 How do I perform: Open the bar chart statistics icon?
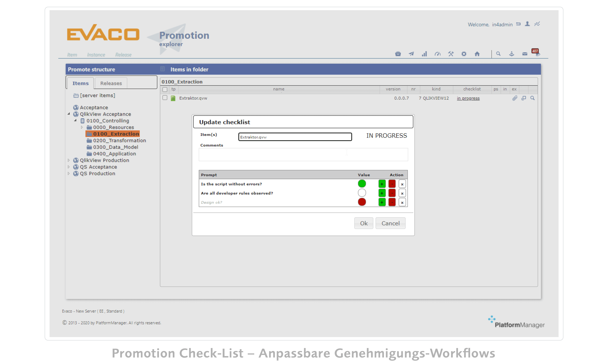424,54
